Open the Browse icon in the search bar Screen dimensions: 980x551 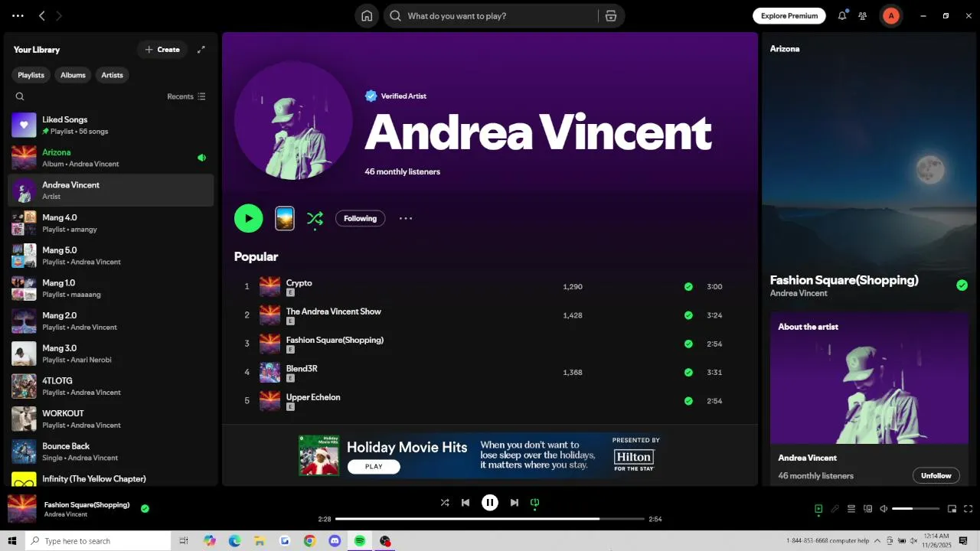(610, 16)
